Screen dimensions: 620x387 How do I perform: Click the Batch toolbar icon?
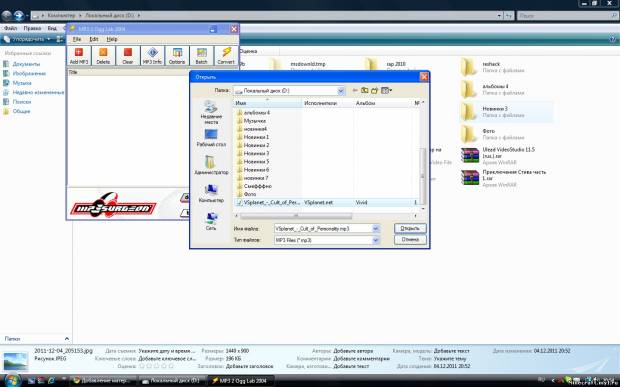(201, 56)
